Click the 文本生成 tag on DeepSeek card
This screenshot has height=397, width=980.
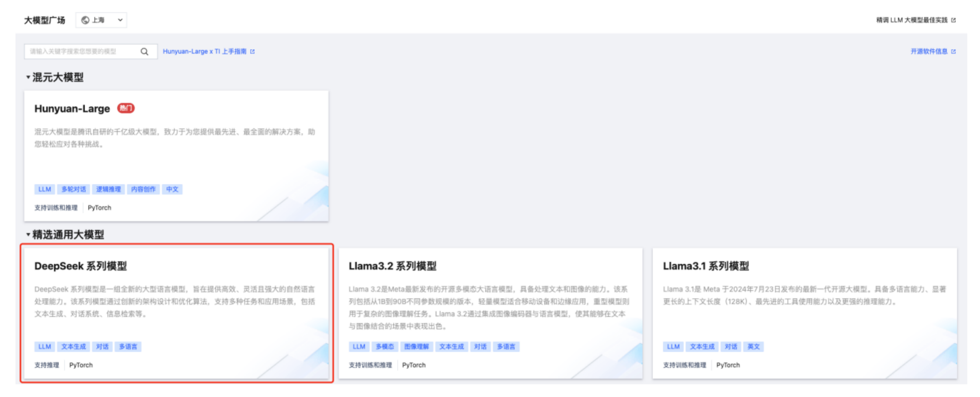point(74,346)
